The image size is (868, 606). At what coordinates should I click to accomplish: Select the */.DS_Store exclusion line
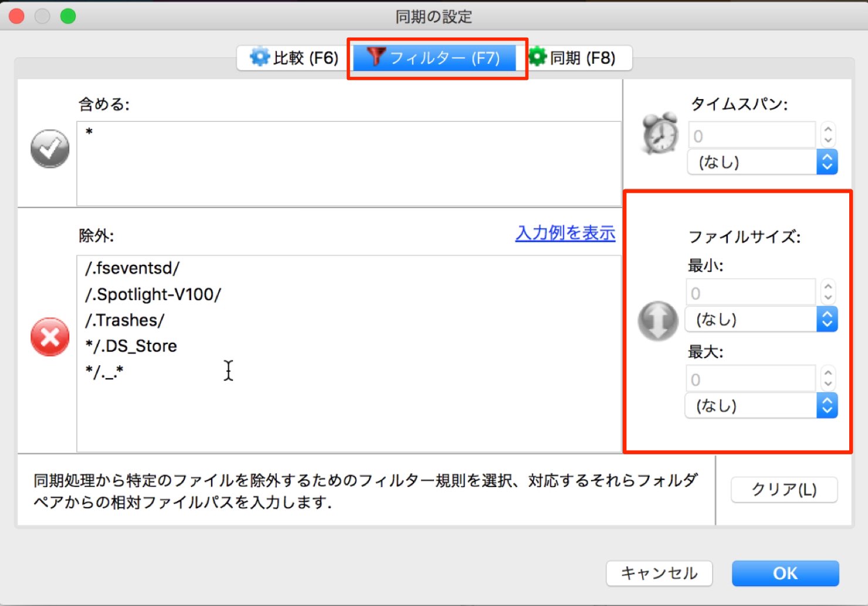(131, 346)
